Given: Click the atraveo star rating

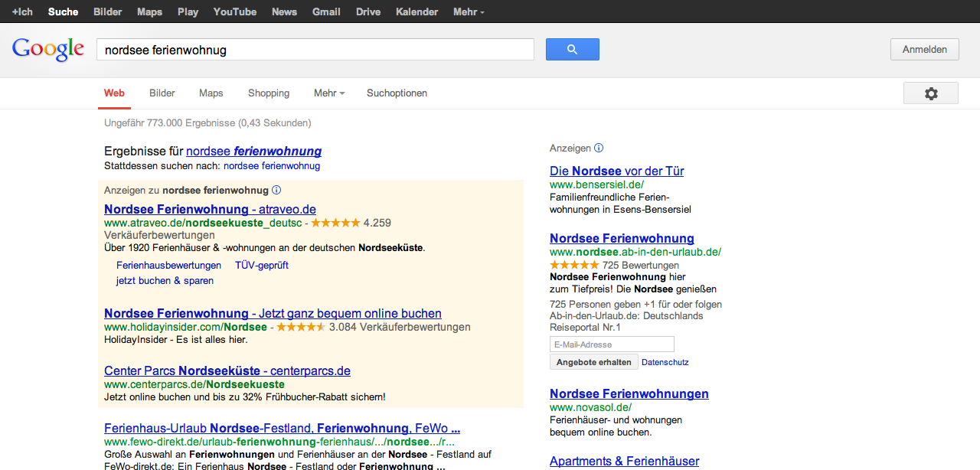Looking at the screenshot, I should pos(335,224).
